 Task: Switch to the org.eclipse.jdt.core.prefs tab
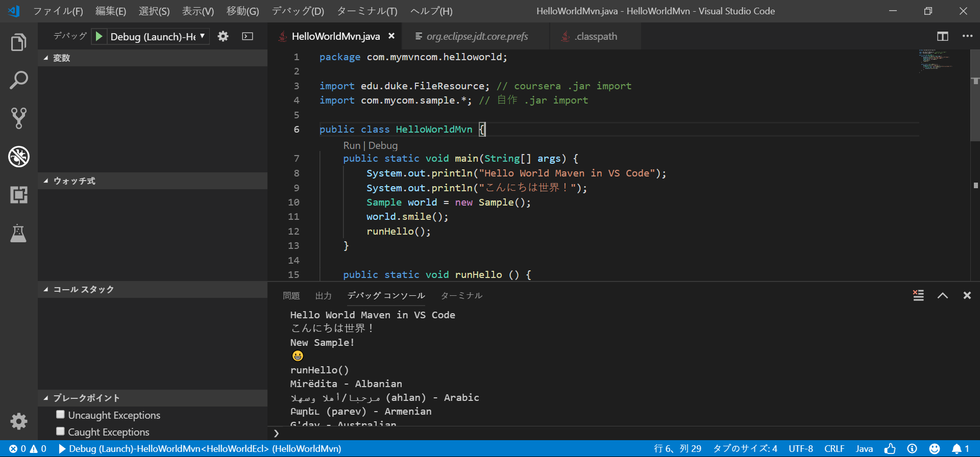pyautogui.click(x=476, y=36)
